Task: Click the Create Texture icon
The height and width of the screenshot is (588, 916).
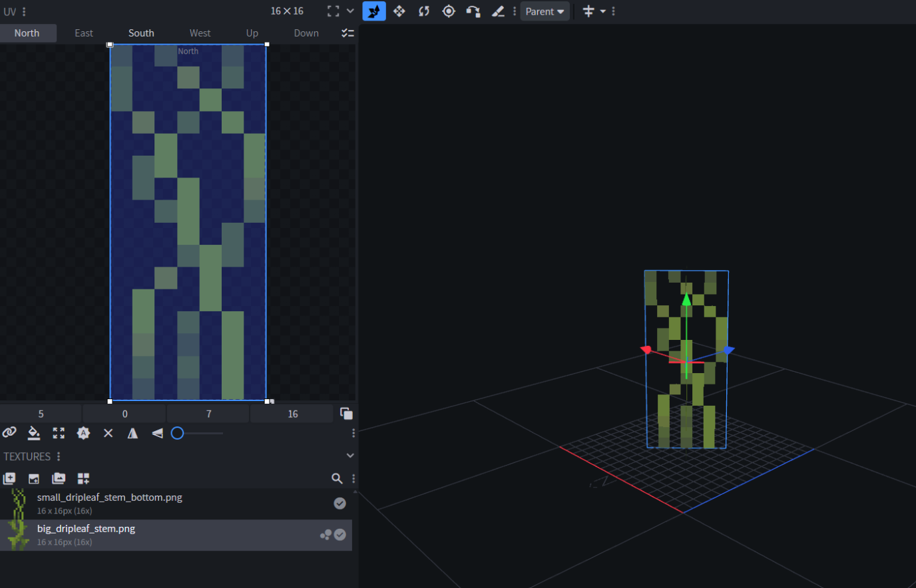Action: pyautogui.click(x=34, y=478)
